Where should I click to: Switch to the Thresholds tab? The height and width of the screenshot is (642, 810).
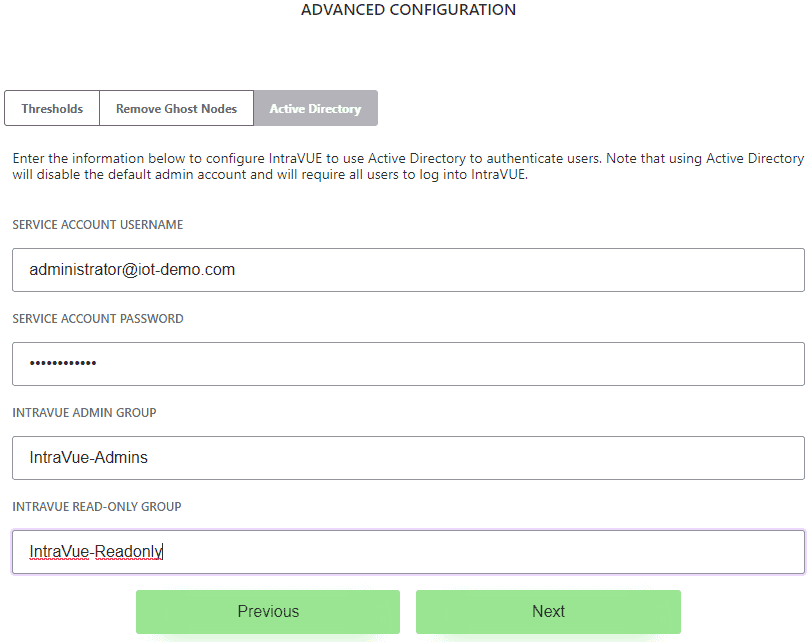pyautogui.click(x=52, y=108)
